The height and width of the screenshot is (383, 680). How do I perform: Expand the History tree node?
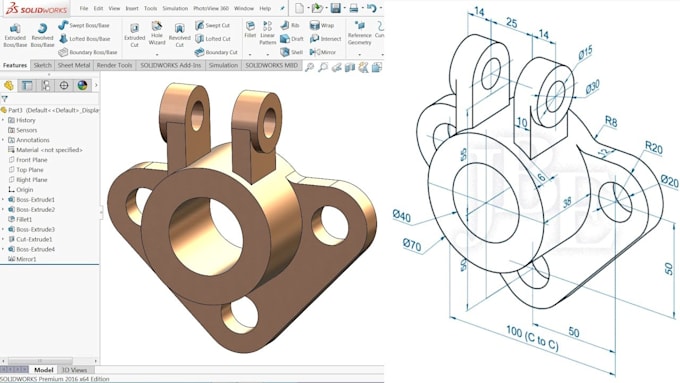(3, 120)
